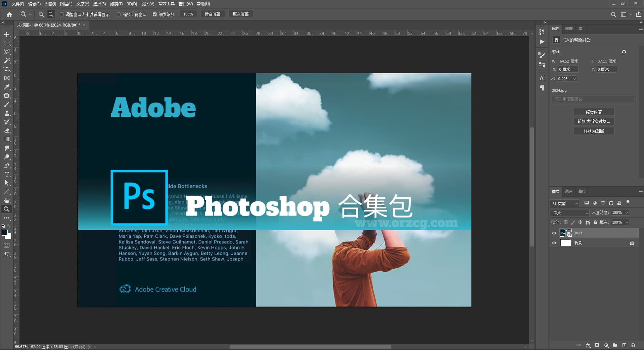Click the 100% zoom button
644x350 pixels.
click(x=188, y=14)
